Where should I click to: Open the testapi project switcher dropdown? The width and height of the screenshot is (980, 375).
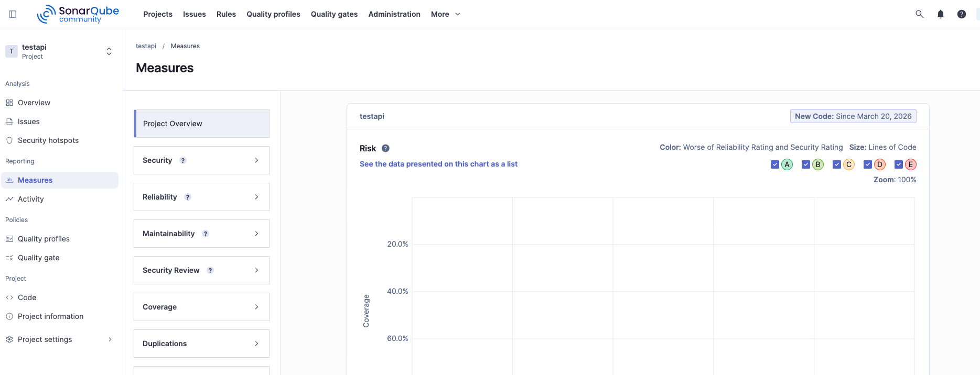(109, 51)
